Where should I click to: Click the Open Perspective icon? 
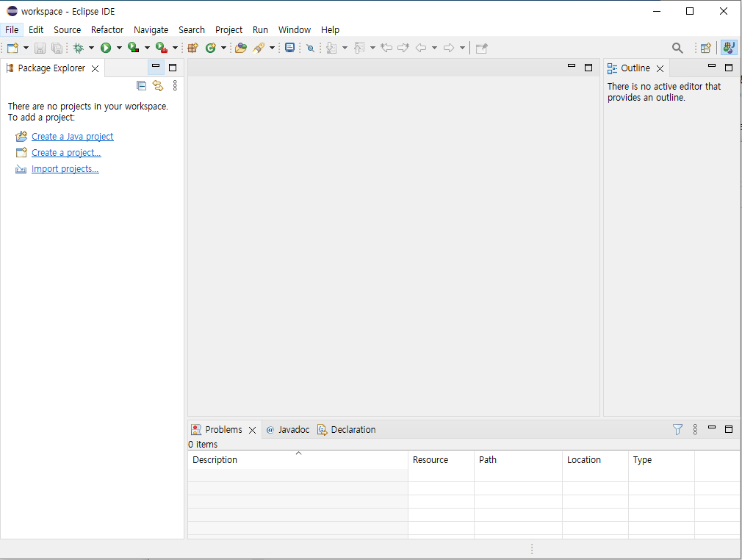pyautogui.click(x=705, y=48)
